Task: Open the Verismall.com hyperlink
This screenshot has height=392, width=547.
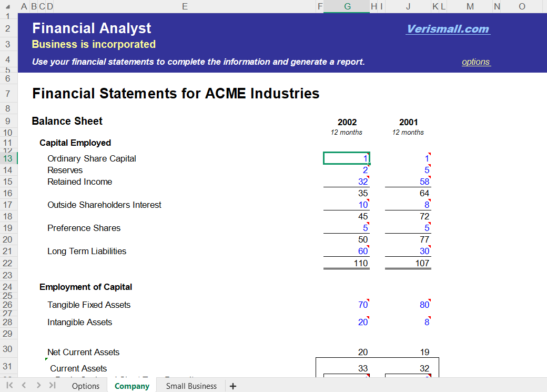Action: click(x=448, y=29)
